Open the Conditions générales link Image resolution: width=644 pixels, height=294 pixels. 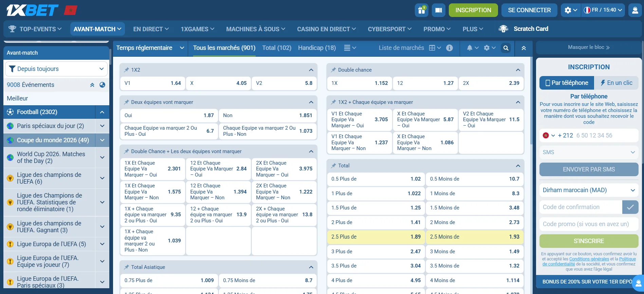589,259
